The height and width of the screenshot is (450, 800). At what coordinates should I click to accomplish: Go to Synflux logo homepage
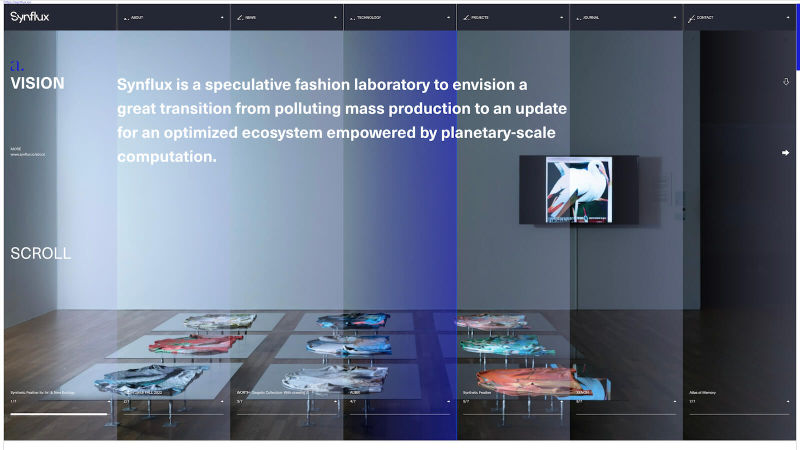(30, 17)
